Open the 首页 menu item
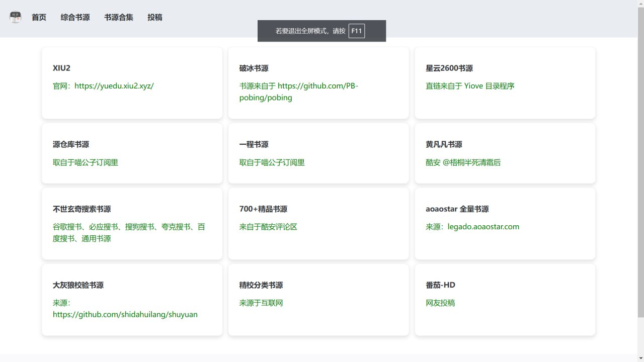Image resolution: width=644 pixels, height=362 pixels. tap(39, 17)
